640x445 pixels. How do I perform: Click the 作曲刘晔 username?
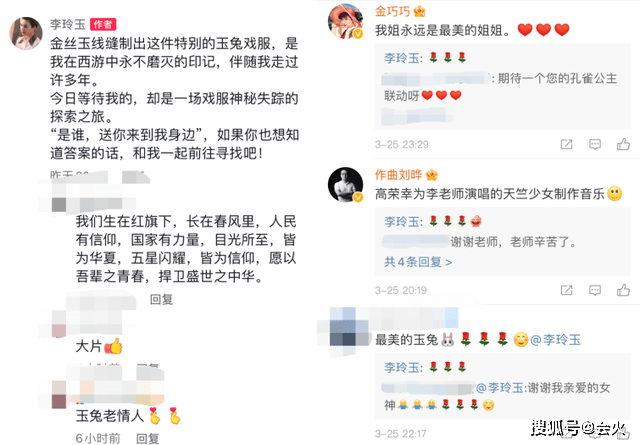click(x=398, y=175)
